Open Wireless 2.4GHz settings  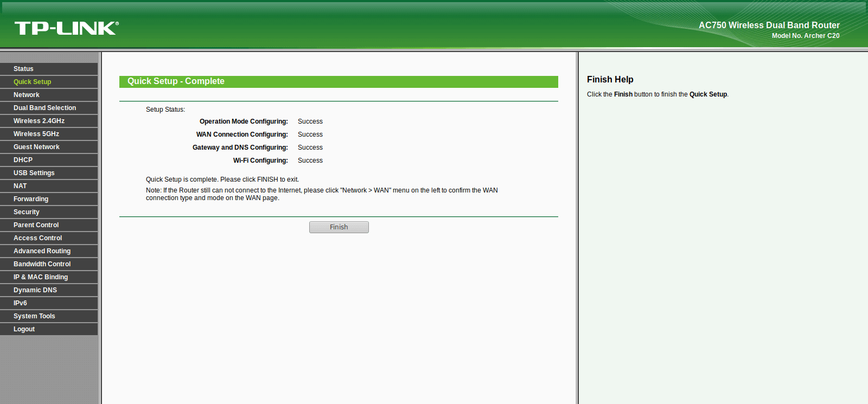click(x=49, y=121)
